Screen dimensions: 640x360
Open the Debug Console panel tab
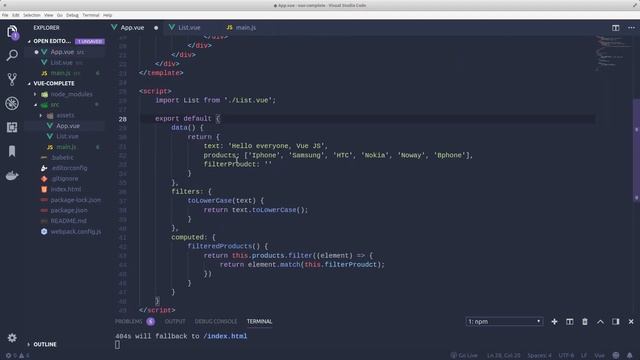coord(216,322)
